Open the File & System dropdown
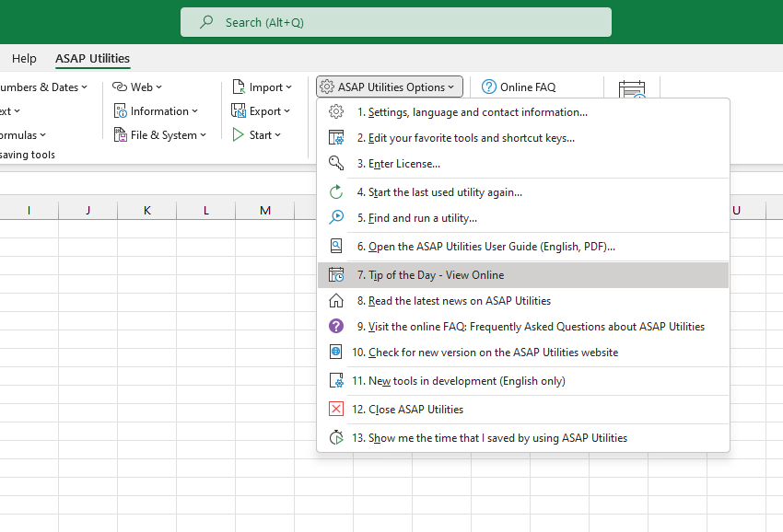The width and height of the screenshot is (783, 532). tap(204, 134)
